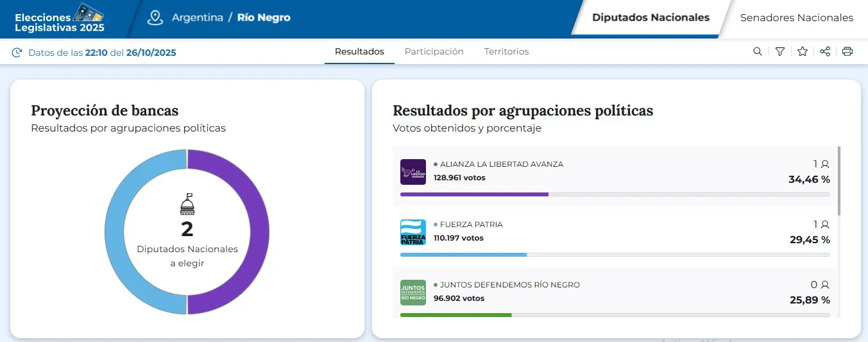This screenshot has width=868, height=342.
Task: Click the Elecciones Legislativas 2025 logo
Action: pos(59,18)
